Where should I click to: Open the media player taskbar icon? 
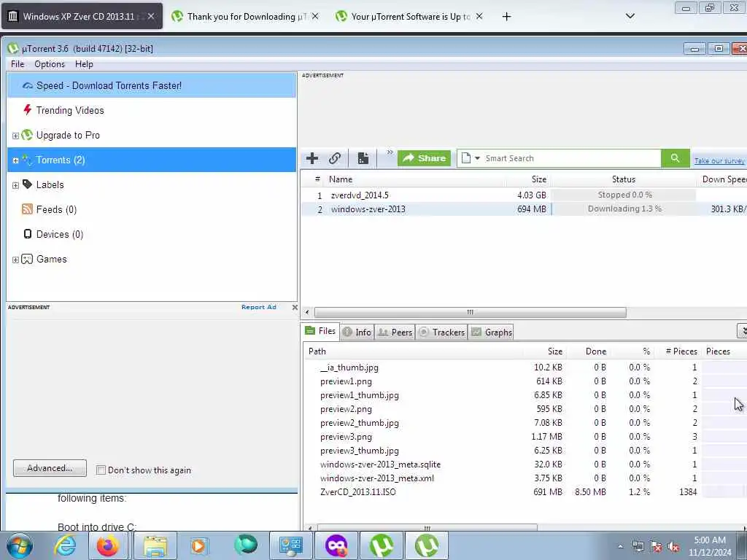(199, 545)
